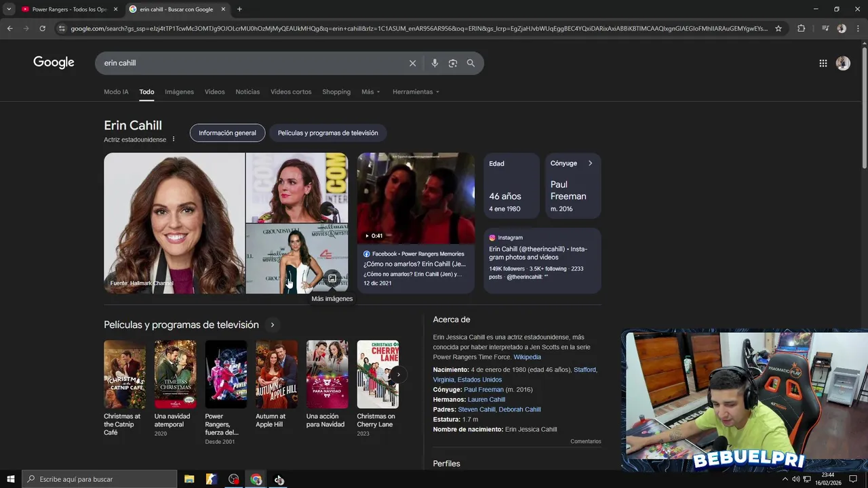Open the Instagram theerincahill result card
The image size is (868, 488).
tap(542, 261)
